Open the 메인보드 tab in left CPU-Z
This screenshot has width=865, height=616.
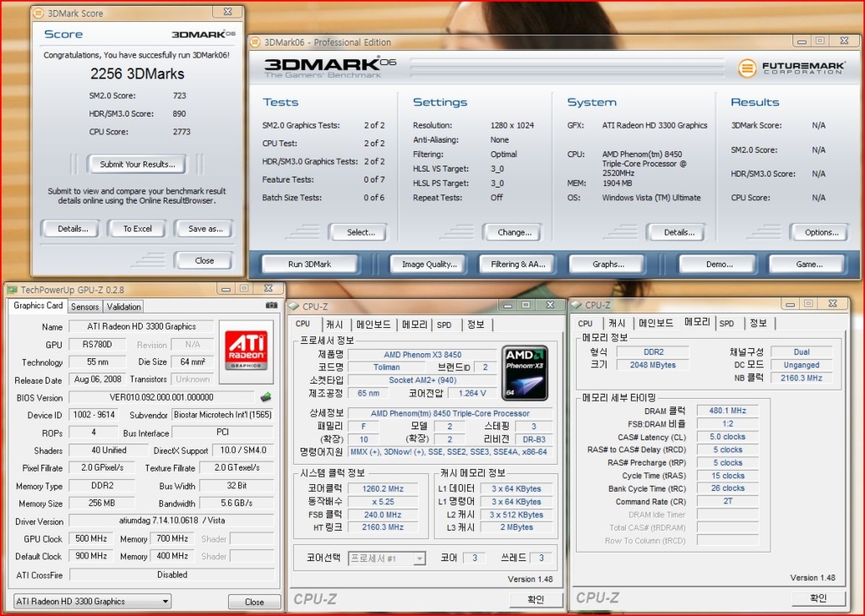[373, 324]
